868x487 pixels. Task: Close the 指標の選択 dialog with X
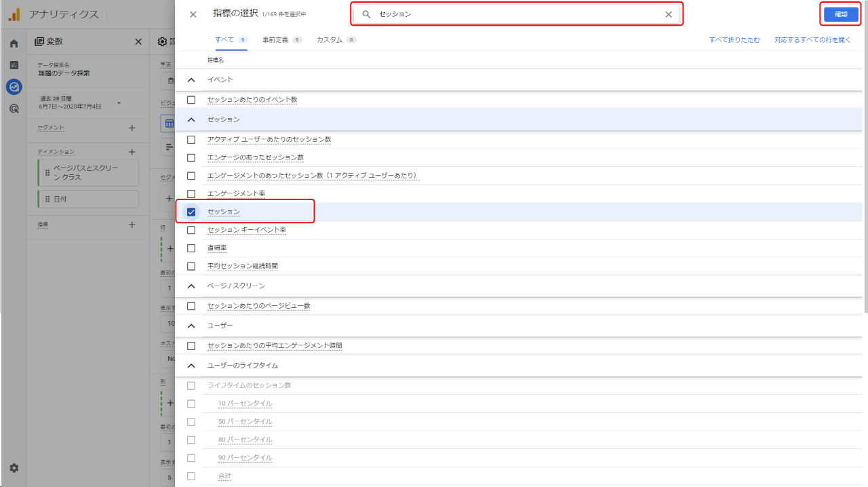[193, 14]
